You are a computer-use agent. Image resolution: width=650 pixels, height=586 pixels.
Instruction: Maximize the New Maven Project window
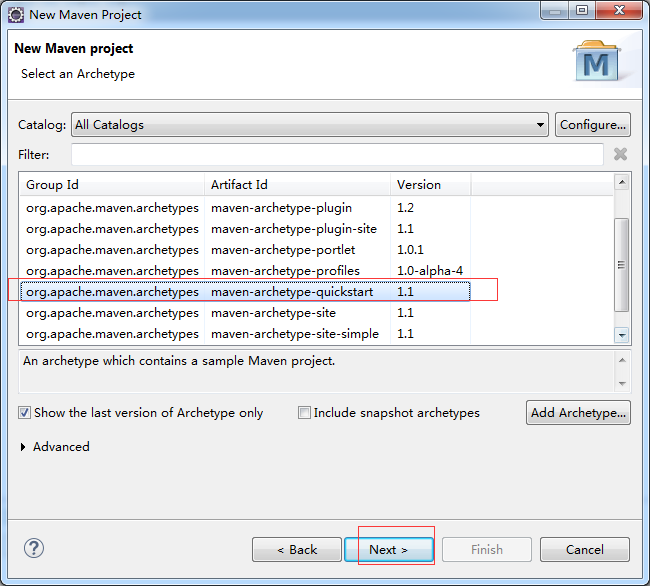pos(582,10)
